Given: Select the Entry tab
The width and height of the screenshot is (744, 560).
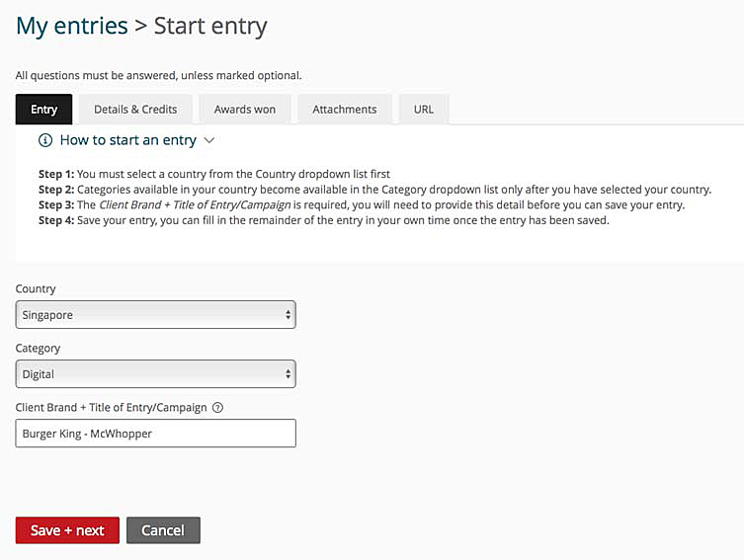Looking at the screenshot, I should click(x=44, y=110).
